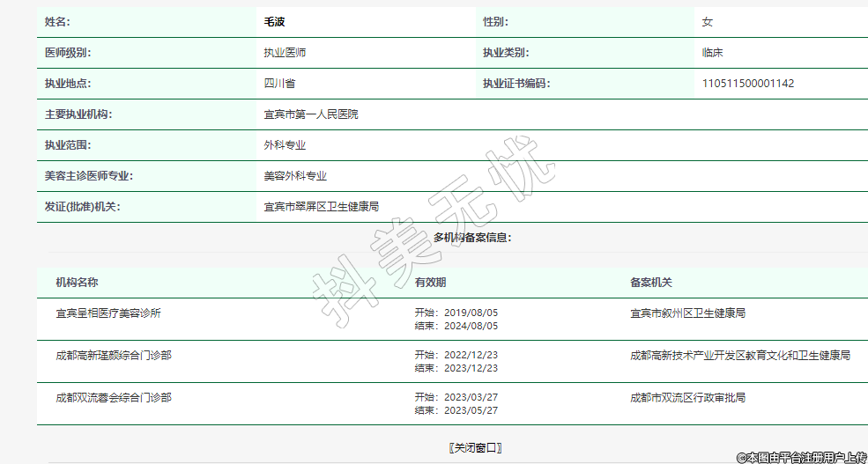Select the 成都高新瑾颜综合门诊部 row

click(x=114, y=356)
